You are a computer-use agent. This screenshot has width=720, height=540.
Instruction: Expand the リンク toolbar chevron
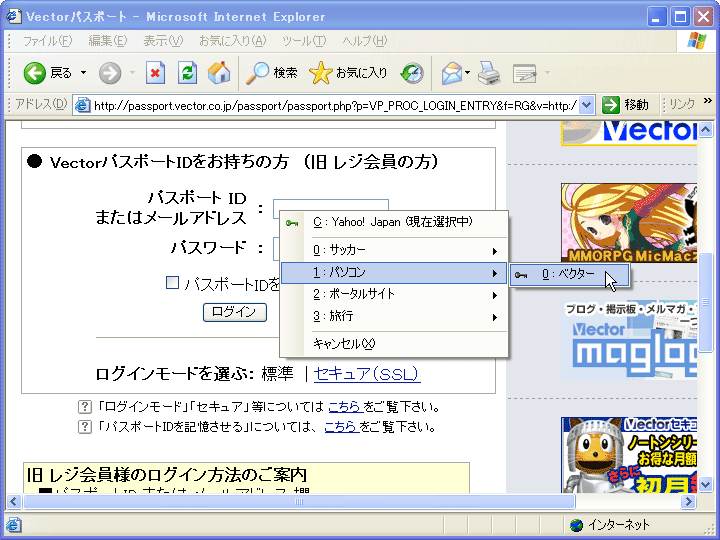[707, 101]
